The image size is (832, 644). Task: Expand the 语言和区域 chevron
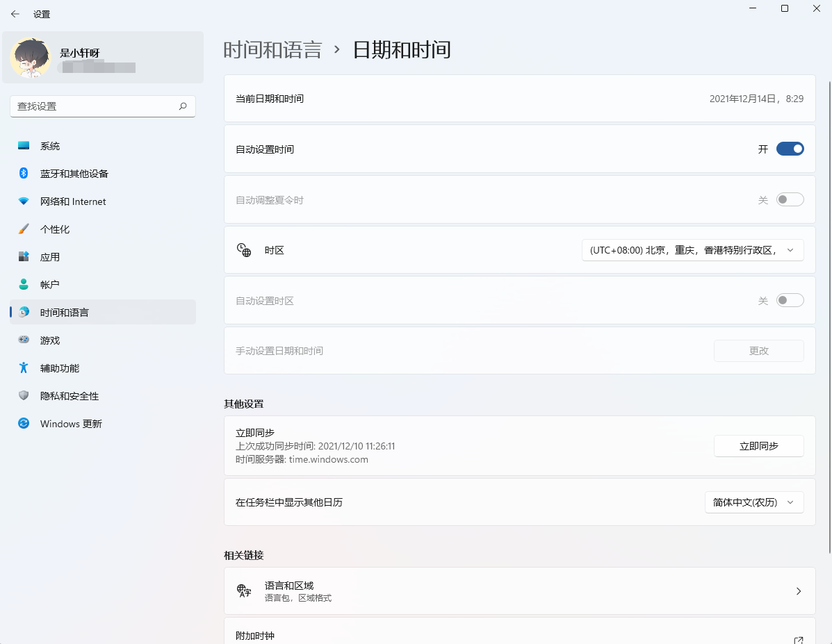point(799,591)
